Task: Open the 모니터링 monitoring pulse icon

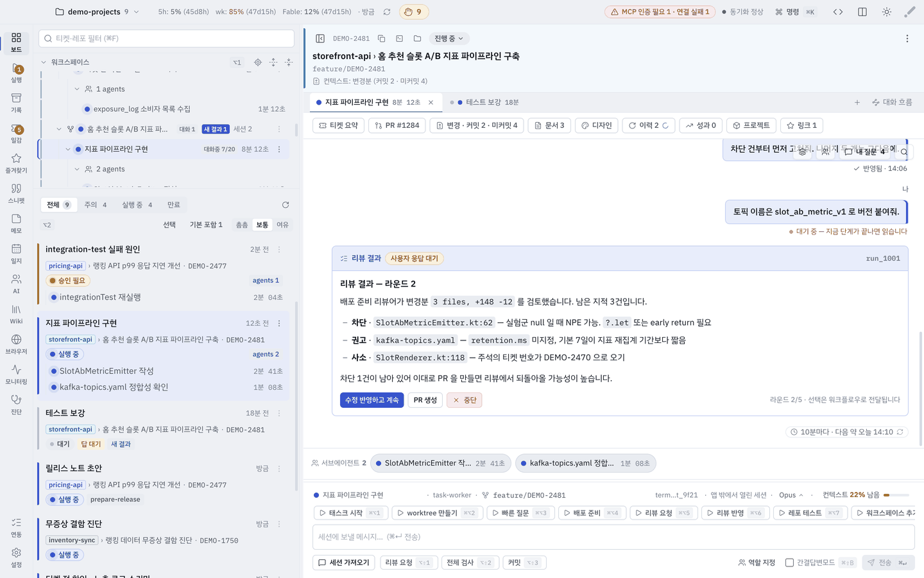Action: tap(16, 374)
